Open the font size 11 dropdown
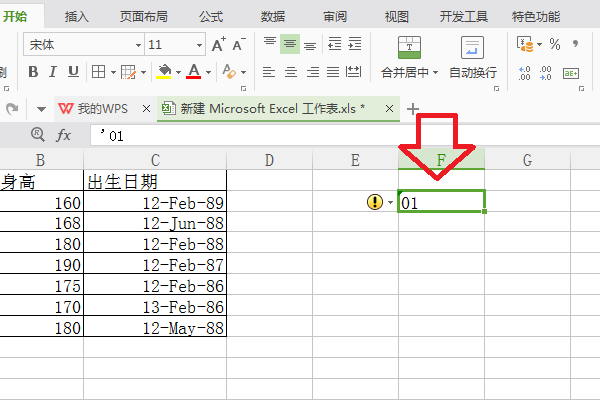 point(199,45)
